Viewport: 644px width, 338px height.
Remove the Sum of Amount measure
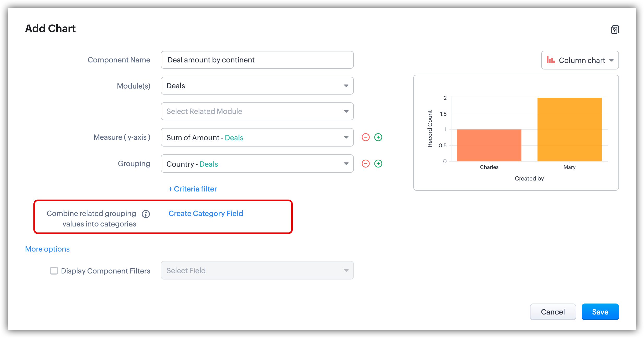[x=366, y=137]
